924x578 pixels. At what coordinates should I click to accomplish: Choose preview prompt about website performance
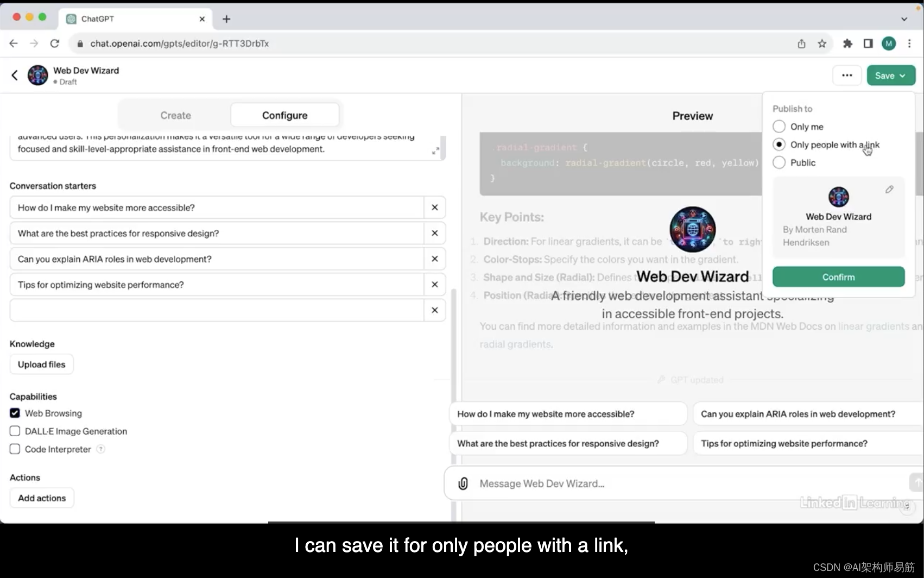pos(808,444)
